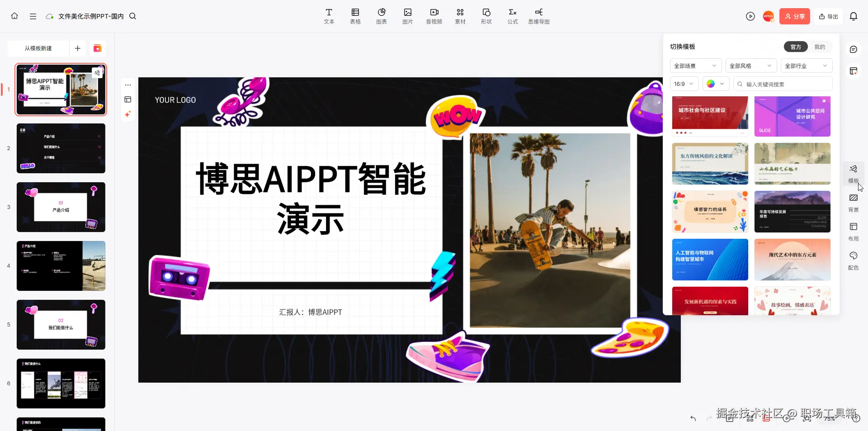Undo the last action

(693, 418)
